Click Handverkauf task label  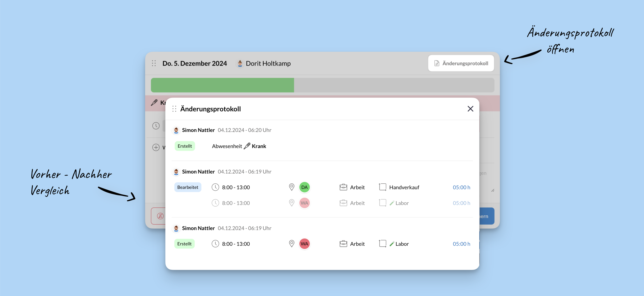(404, 187)
